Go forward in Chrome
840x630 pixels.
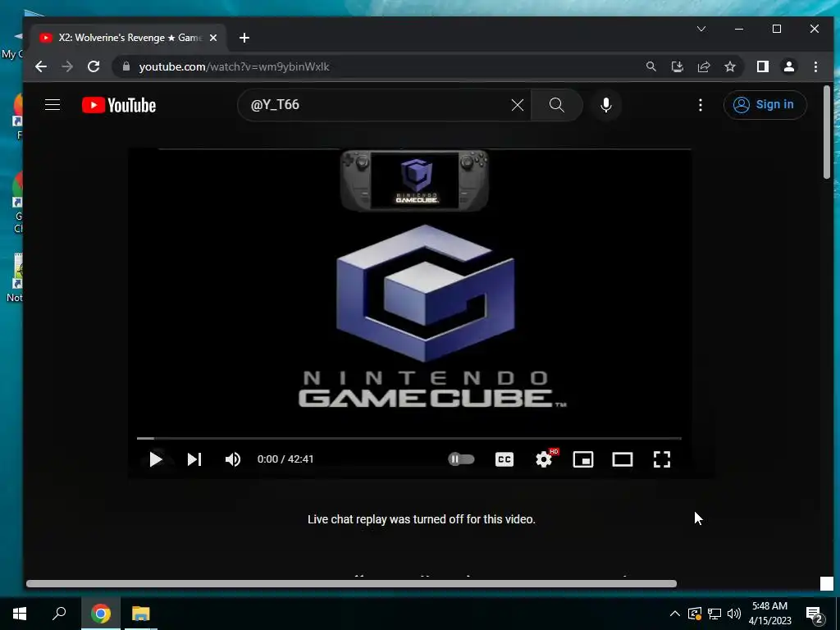[x=67, y=66]
